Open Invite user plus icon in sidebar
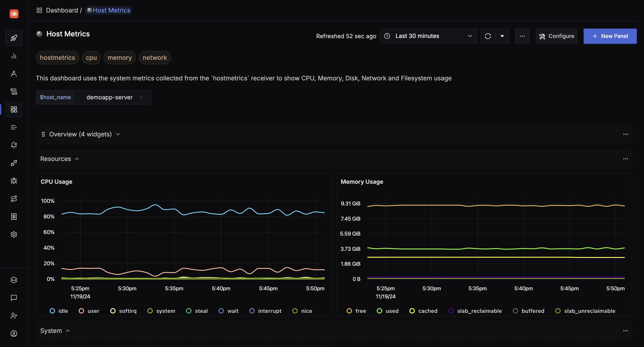 (x=14, y=316)
